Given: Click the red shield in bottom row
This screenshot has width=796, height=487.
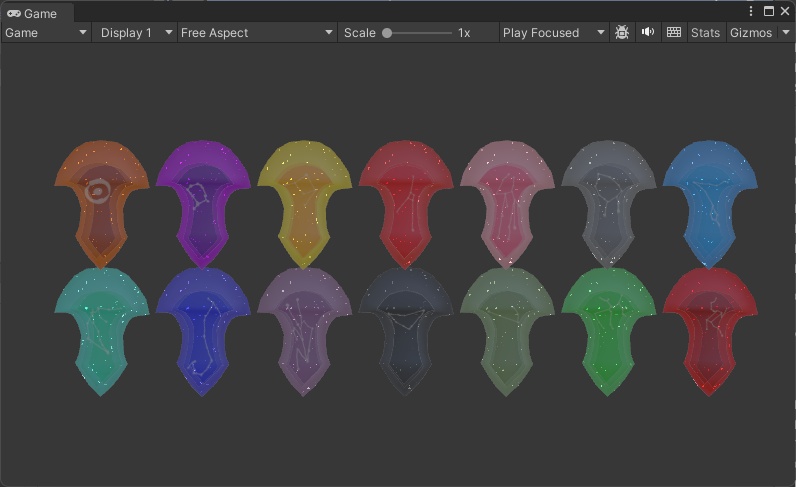Looking at the screenshot, I should (710, 332).
